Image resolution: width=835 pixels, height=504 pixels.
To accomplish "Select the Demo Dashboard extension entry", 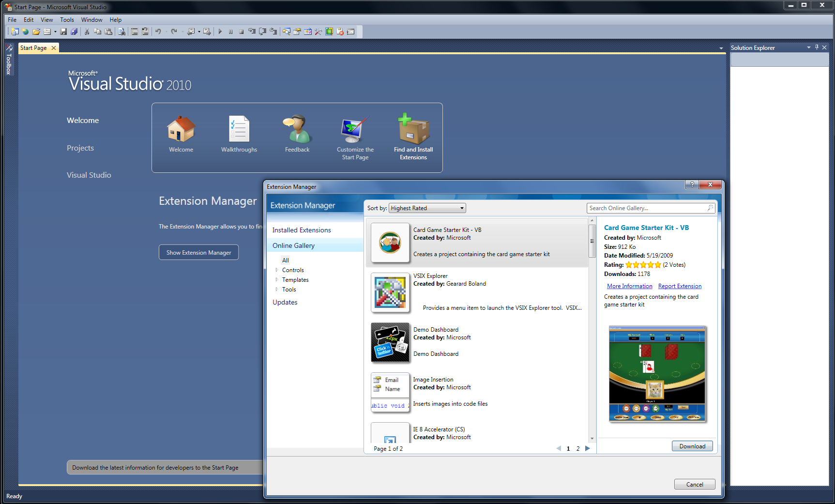I will pyautogui.click(x=477, y=342).
